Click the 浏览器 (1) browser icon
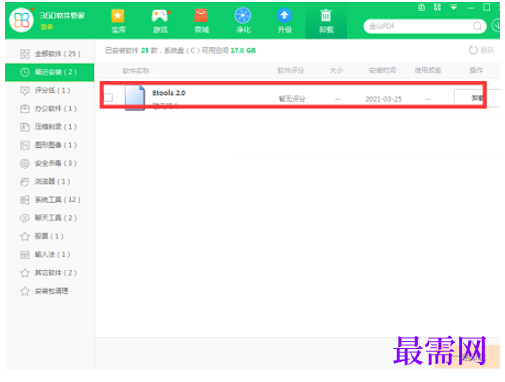Viewport: 505px width, 382px height. 24,182
